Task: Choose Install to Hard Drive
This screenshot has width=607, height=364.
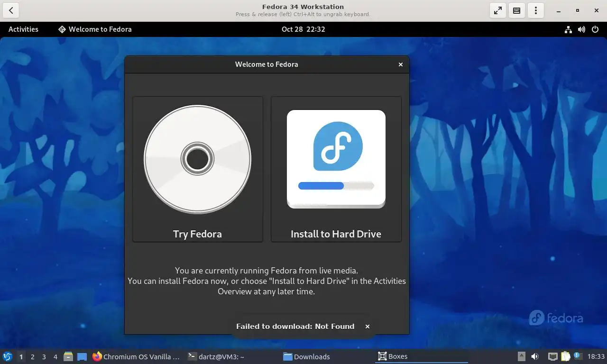Action: point(336,169)
